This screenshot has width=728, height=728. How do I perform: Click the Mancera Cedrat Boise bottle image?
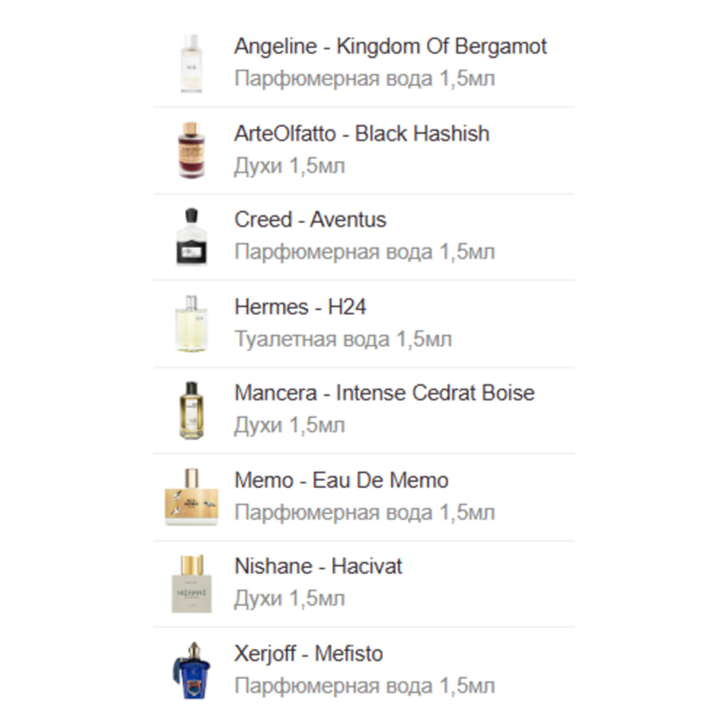(191, 410)
